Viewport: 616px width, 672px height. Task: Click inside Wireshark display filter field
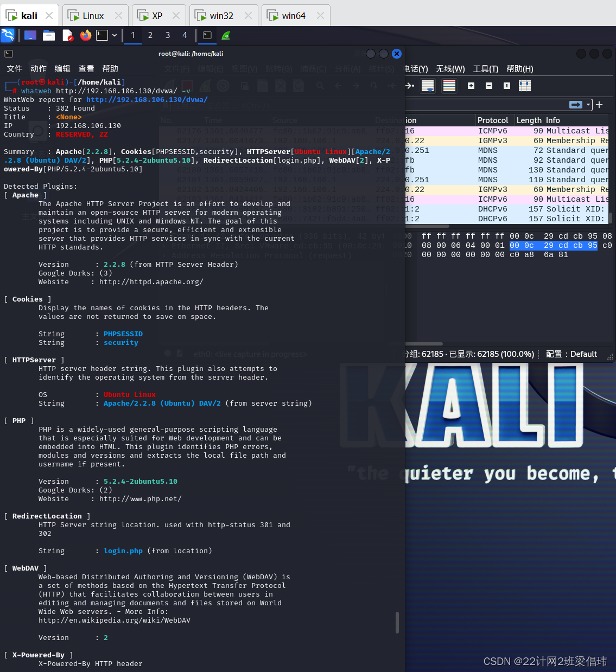point(486,105)
